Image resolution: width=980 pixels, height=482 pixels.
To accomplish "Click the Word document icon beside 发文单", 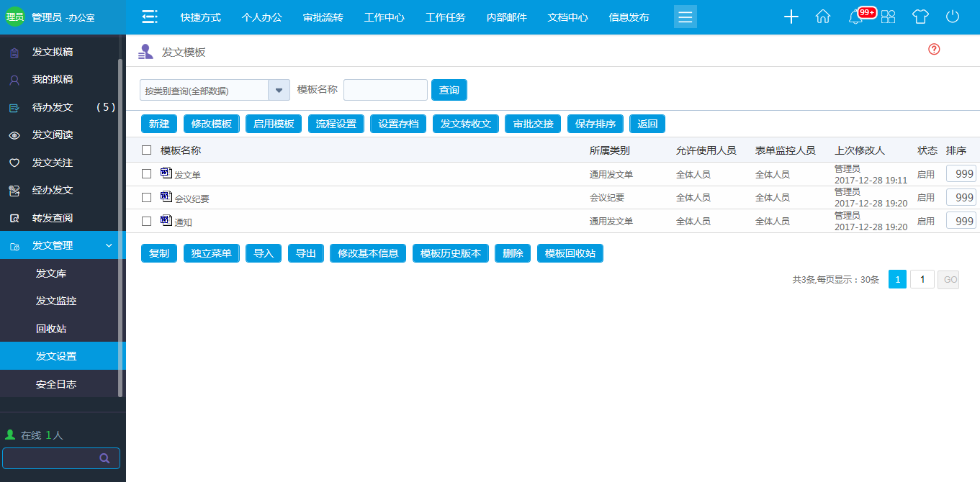I will [166, 173].
